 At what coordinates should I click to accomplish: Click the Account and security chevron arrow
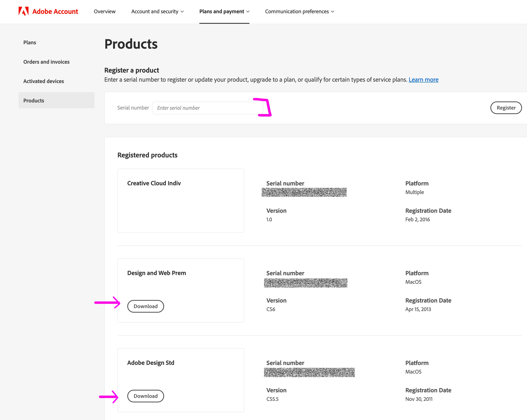(182, 12)
